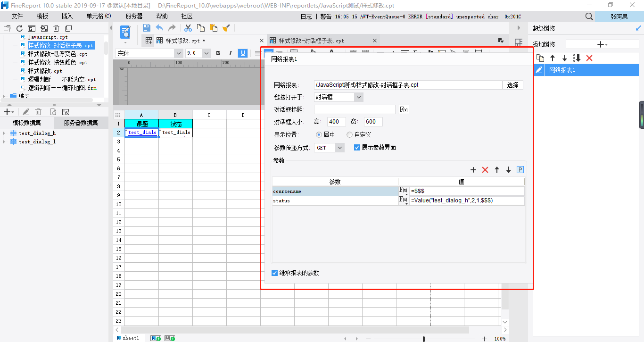The width and height of the screenshot is (644, 342).
Task: Open the 服务器 menu
Action: pos(134,16)
